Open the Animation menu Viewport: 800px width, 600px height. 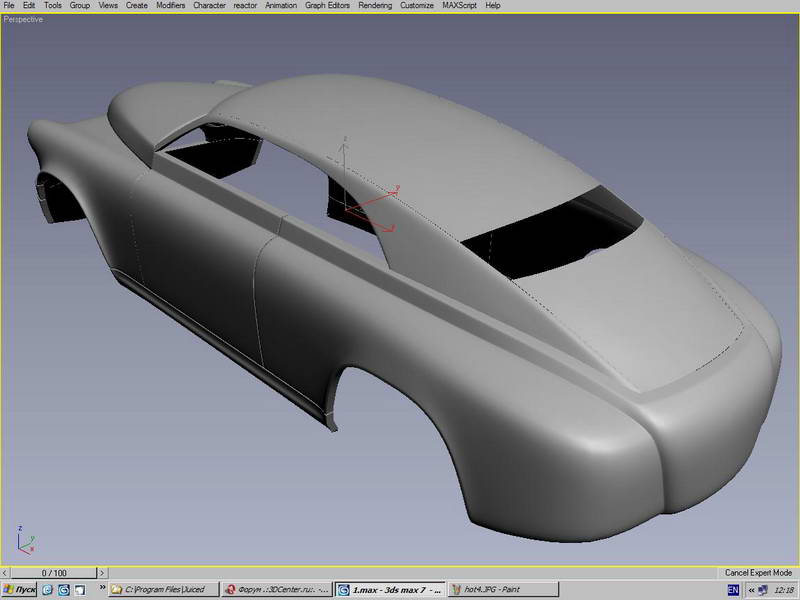[281, 6]
